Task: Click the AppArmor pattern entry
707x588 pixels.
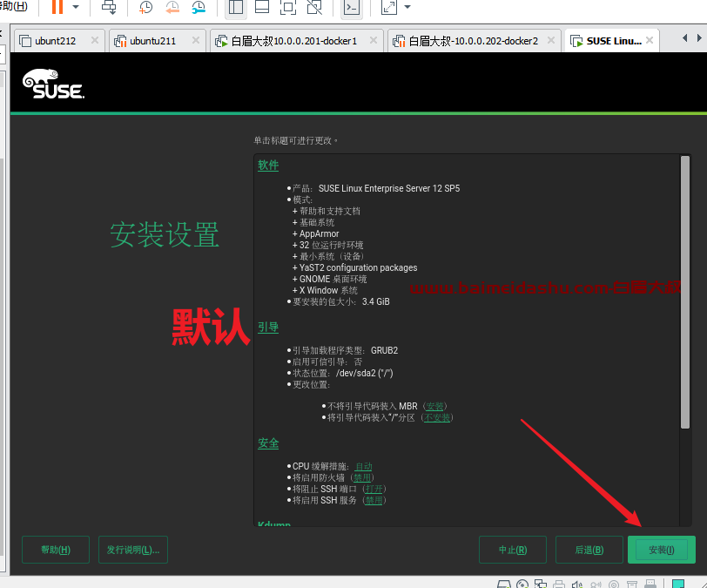Action: coord(320,233)
